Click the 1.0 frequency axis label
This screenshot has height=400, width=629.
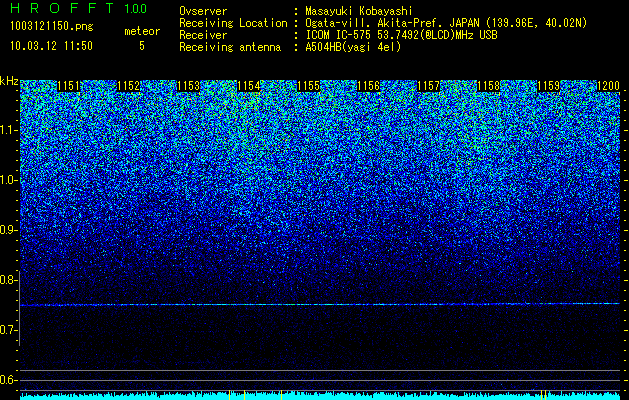pos(7,180)
